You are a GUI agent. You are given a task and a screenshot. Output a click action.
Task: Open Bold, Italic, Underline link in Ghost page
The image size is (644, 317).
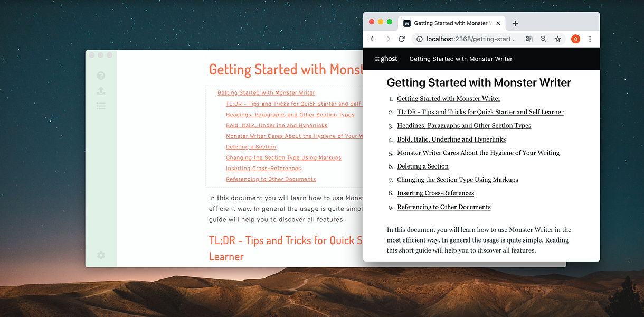point(451,139)
